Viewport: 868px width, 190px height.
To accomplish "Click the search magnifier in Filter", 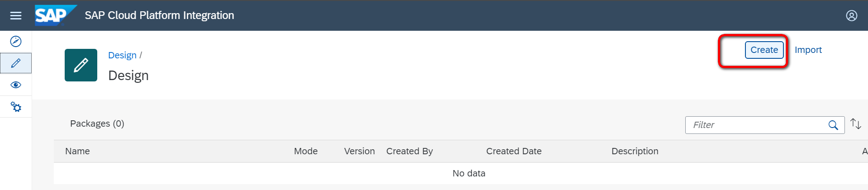I will pyautogui.click(x=833, y=125).
